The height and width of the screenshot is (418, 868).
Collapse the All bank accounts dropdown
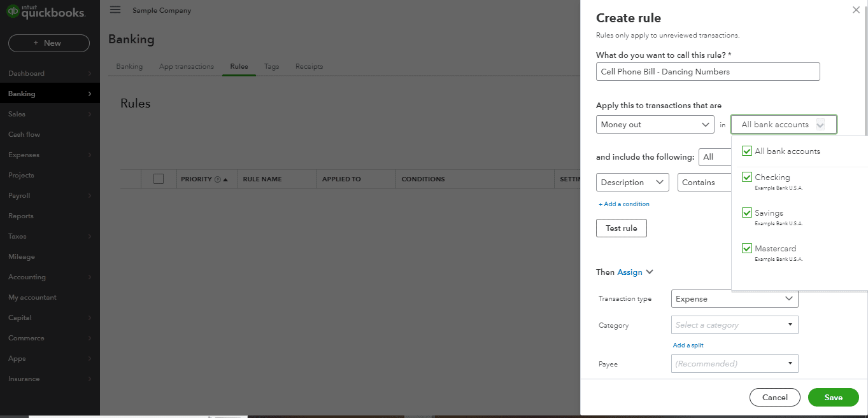click(784, 125)
